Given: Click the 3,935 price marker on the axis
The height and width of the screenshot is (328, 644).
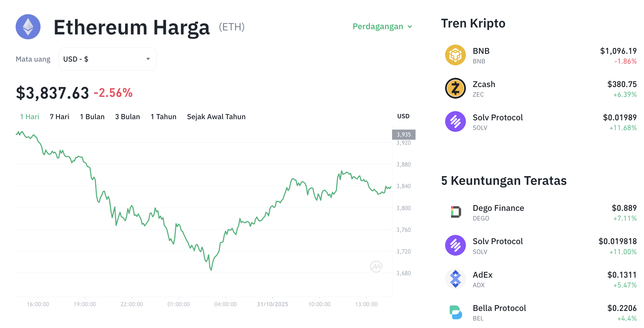Looking at the screenshot, I should click(x=404, y=134).
